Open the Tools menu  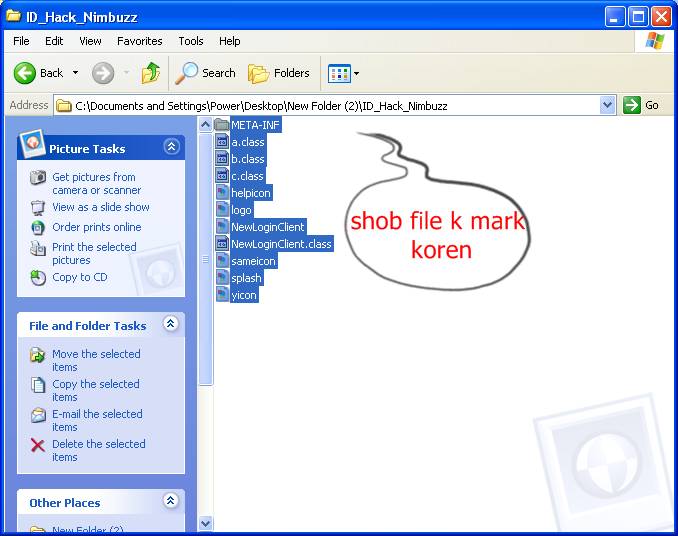(191, 41)
